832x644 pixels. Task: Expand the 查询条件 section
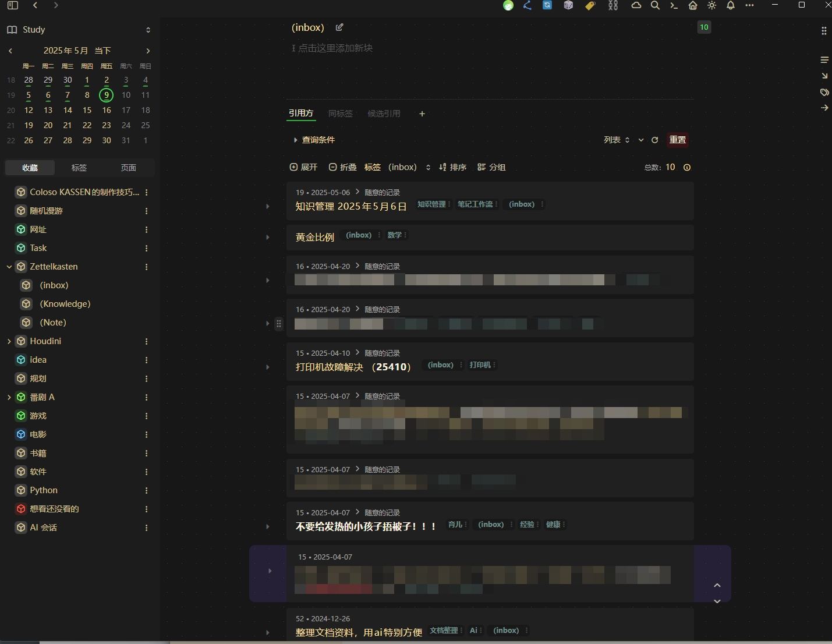click(314, 140)
